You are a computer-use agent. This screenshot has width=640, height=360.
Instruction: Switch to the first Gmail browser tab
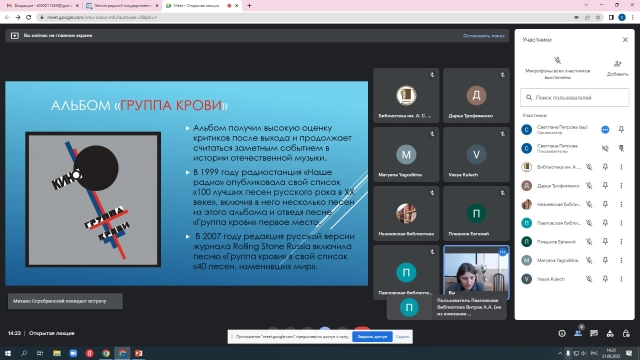42,6
